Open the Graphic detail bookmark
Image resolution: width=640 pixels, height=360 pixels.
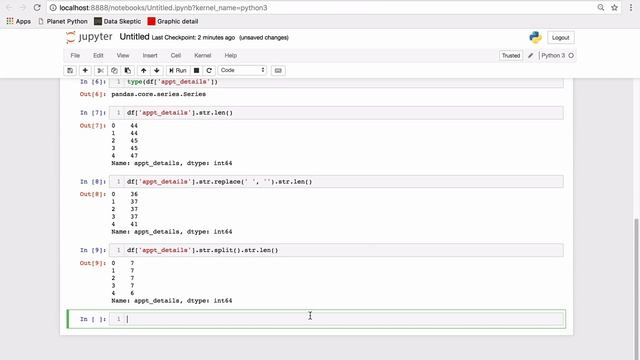click(173, 21)
